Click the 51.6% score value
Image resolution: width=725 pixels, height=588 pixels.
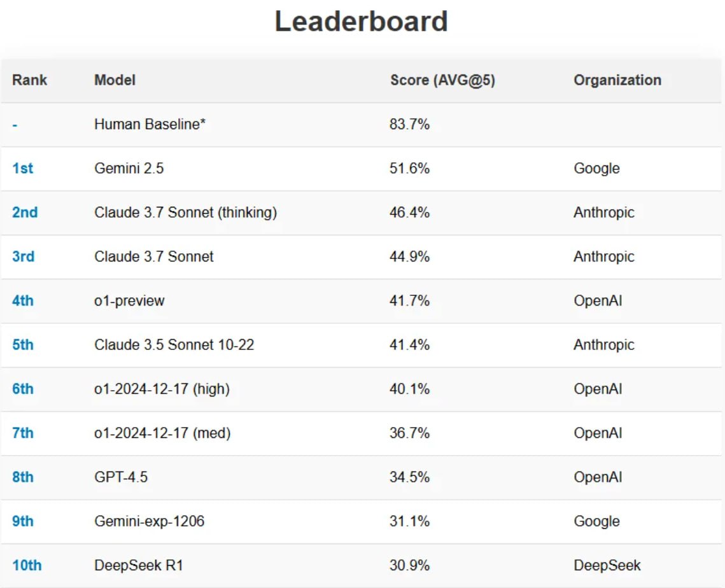409,169
